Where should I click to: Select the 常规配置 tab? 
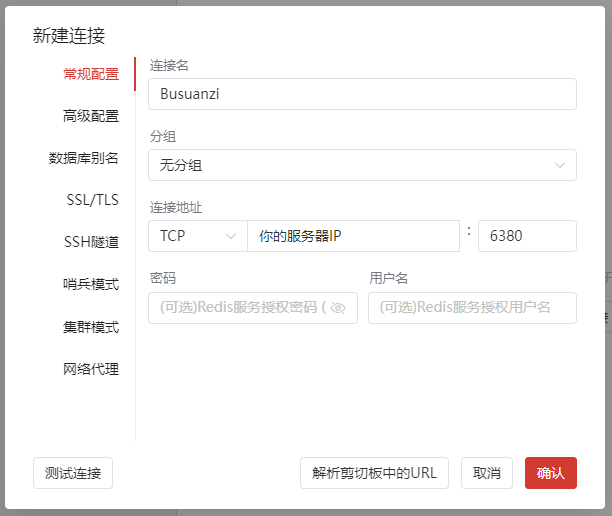(90, 74)
